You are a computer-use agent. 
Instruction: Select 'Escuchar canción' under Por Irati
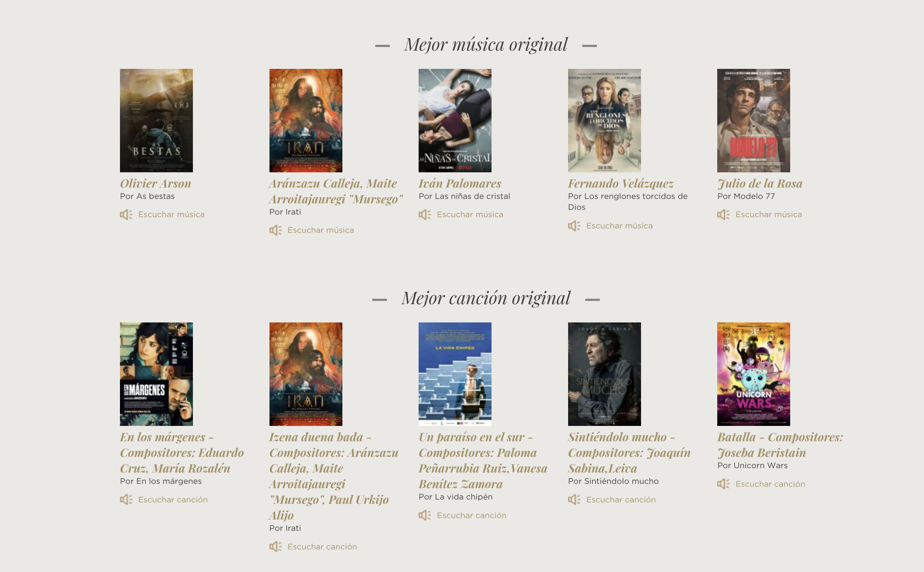(322, 546)
